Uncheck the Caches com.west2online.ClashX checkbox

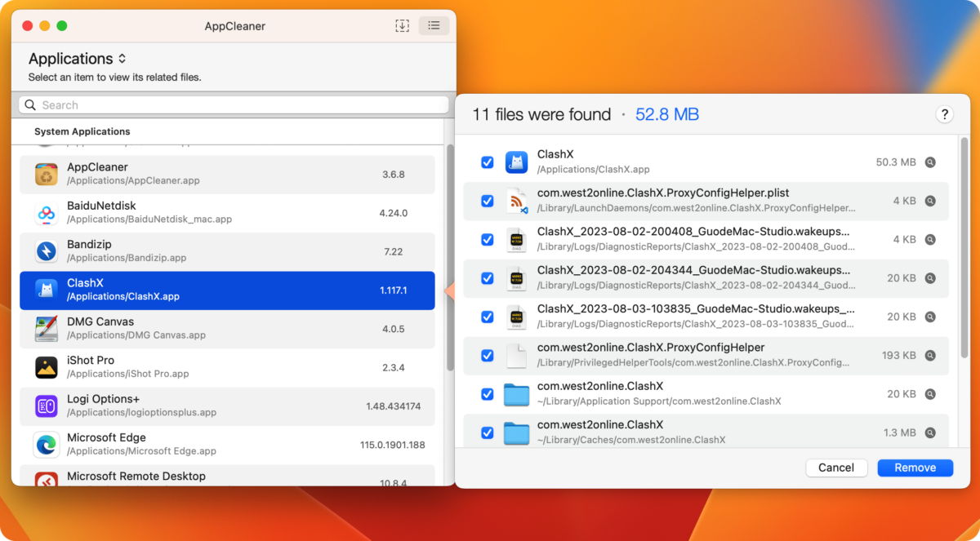488,432
